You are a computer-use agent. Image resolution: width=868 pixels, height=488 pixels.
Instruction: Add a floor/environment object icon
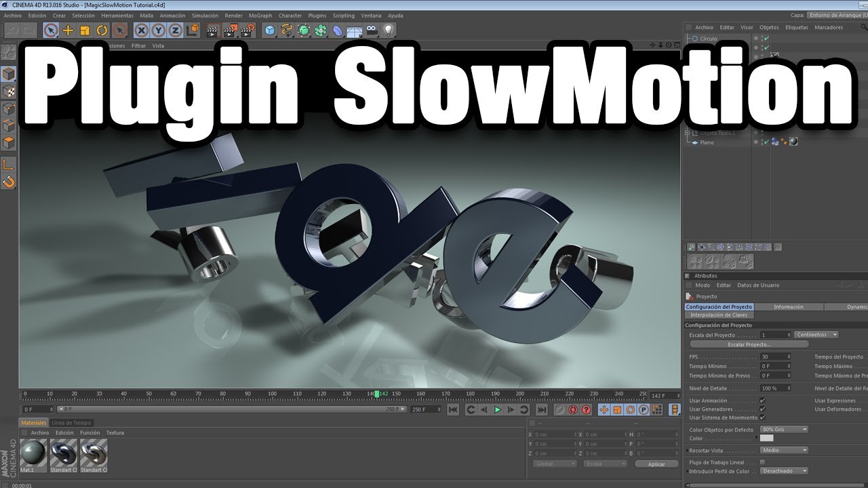coord(355,30)
